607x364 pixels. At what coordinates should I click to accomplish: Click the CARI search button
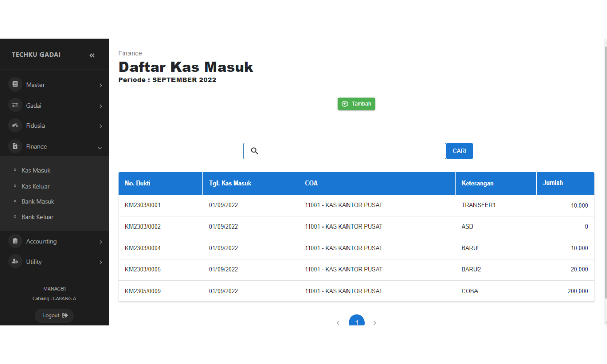(459, 151)
